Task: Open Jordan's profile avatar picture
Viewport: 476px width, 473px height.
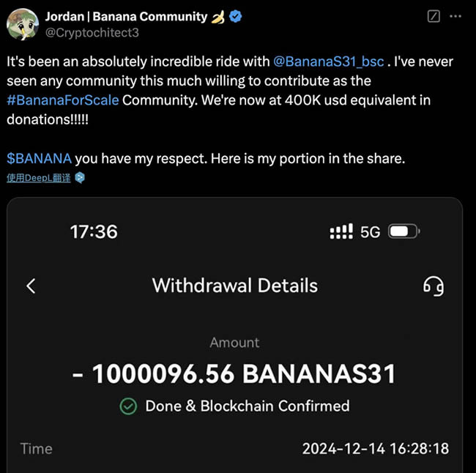Action: 23,24
